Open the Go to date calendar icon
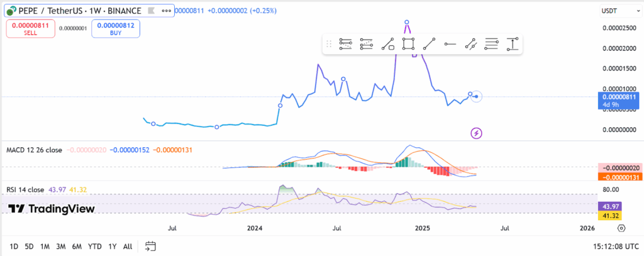The height and width of the screenshot is (256, 644). (151, 246)
